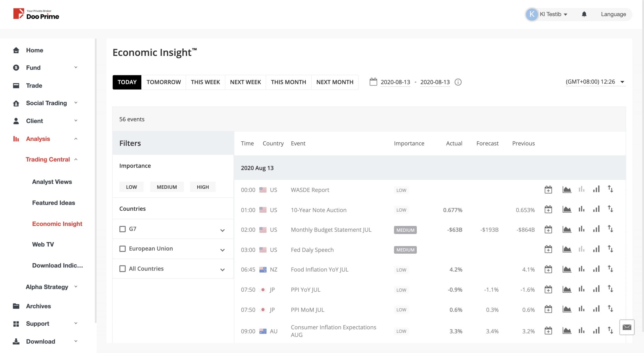Screen dimensions: 644x353
Task: Open area chart for PPI MoM JUL
Action: [567, 309]
